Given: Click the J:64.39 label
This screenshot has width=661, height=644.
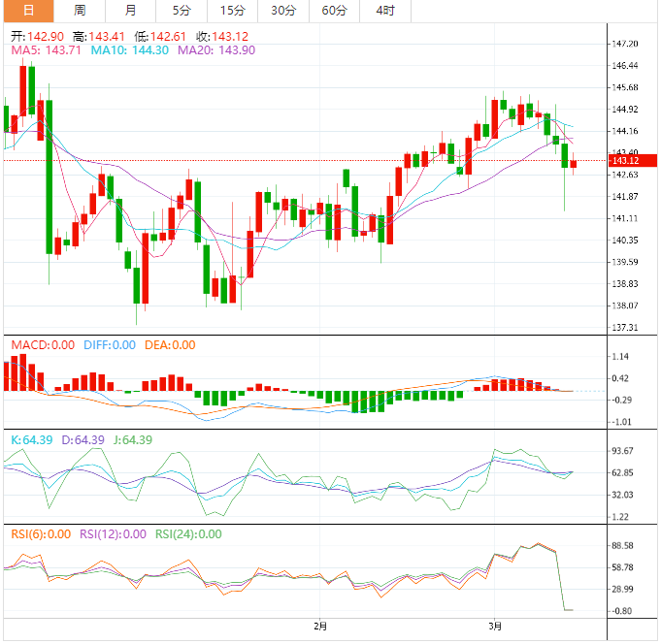Looking at the screenshot, I should pos(133,440).
